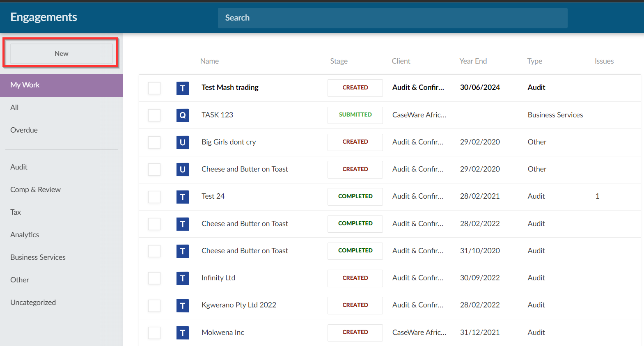Go to the Business Services sidebar filter

click(x=38, y=257)
